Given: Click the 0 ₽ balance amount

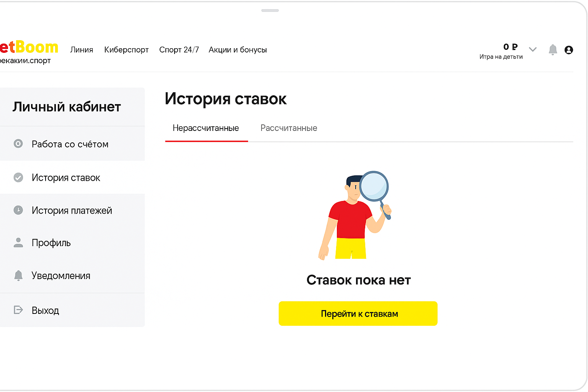Looking at the screenshot, I should tap(510, 47).
